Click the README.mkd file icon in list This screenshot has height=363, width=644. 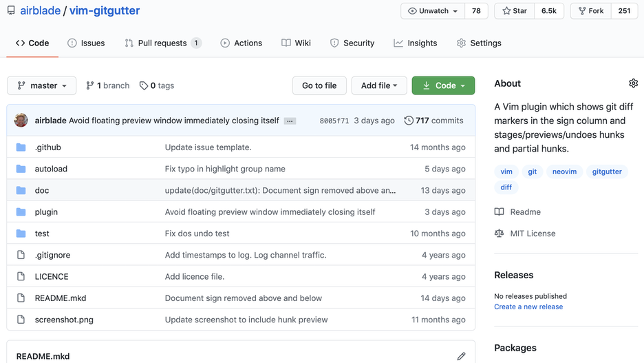pyautogui.click(x=21, y=298)
